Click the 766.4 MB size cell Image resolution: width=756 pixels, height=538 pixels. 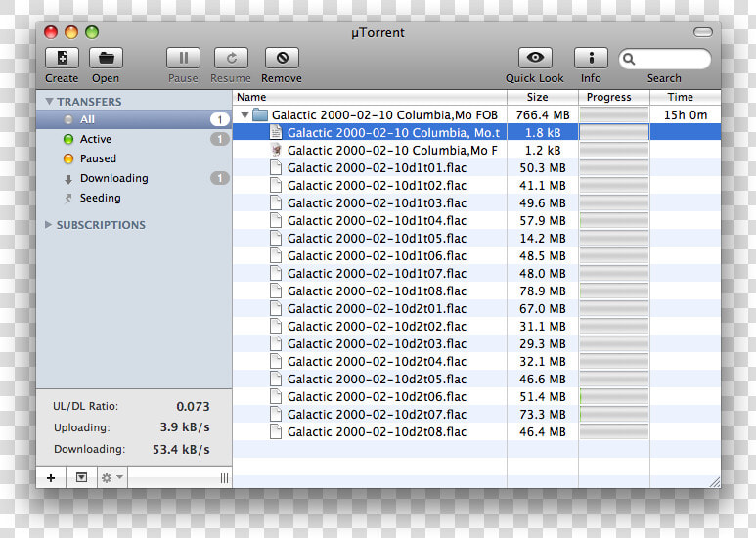(543, 114)
